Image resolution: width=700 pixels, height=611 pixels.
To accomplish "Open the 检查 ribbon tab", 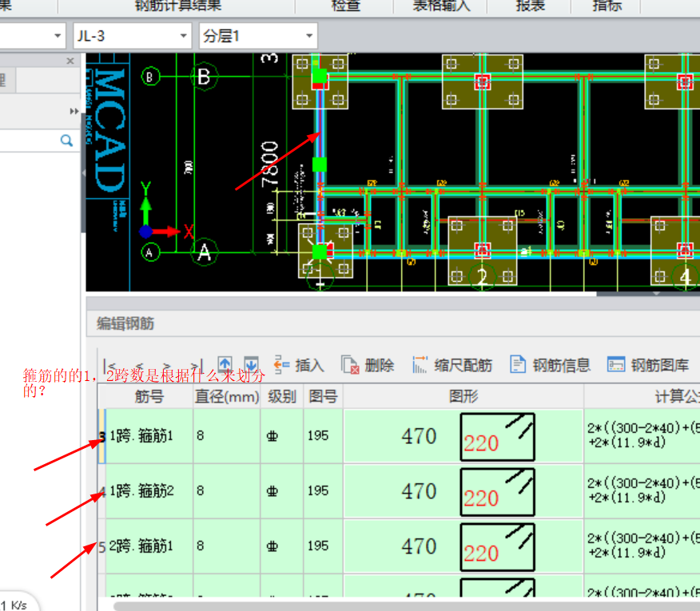I will pos(345,6).
